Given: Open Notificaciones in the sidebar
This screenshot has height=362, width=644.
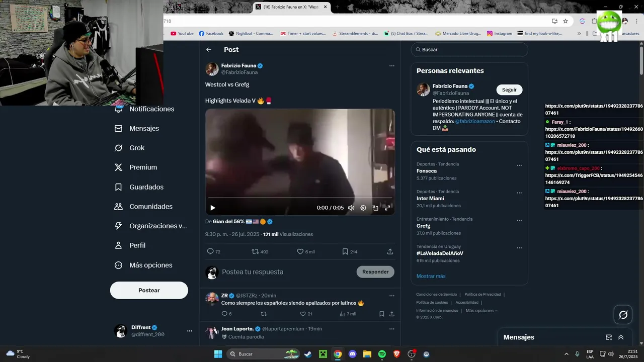Looking at the screenshot, I should 151,109.
